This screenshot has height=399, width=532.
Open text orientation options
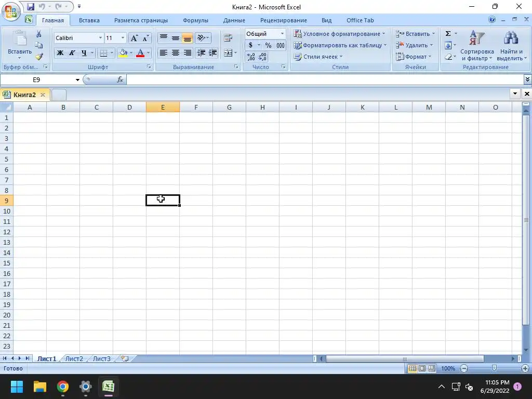(x=203, y=37)
